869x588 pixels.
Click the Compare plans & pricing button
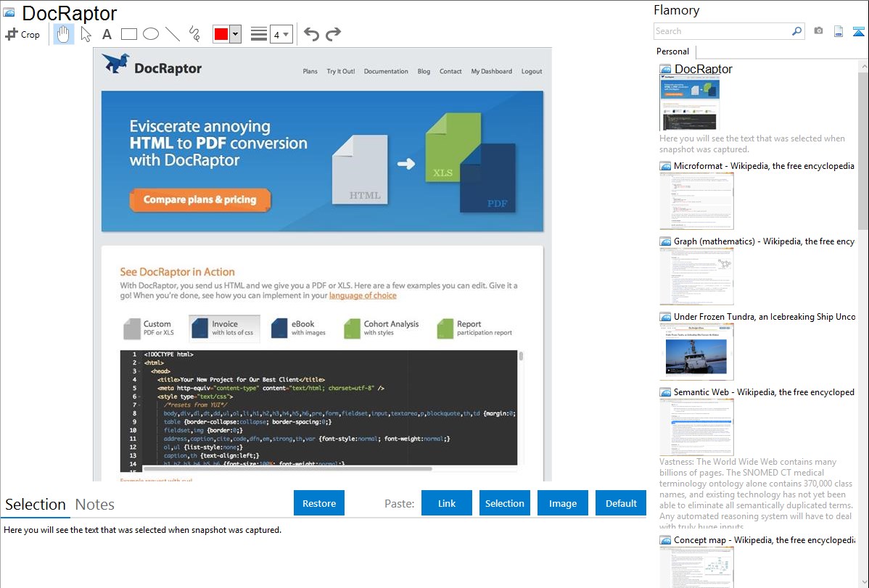tap(200, 199)
